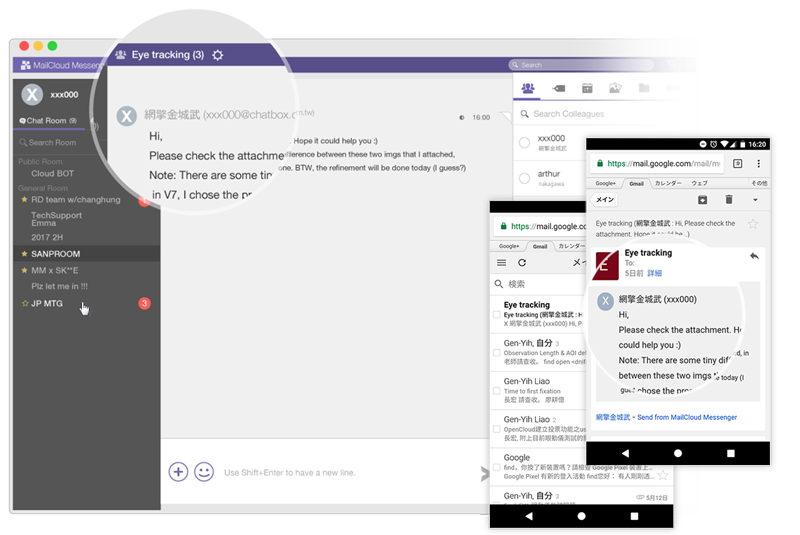The height and width of the screenshot is (535, 800).
Task: Open Eye tracking room settings gear
Action: pos(218,55)
